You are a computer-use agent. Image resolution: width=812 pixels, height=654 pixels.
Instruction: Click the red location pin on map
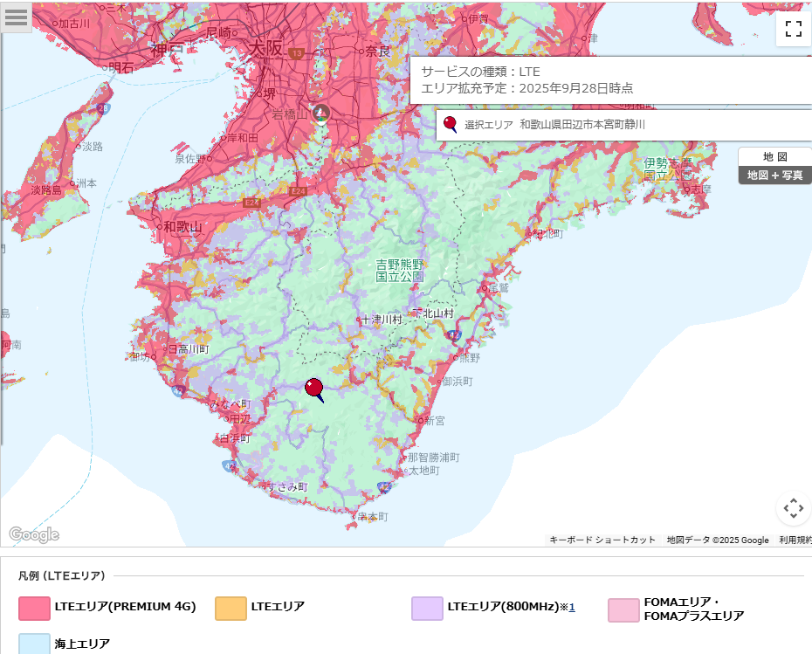tap(313, 388)
